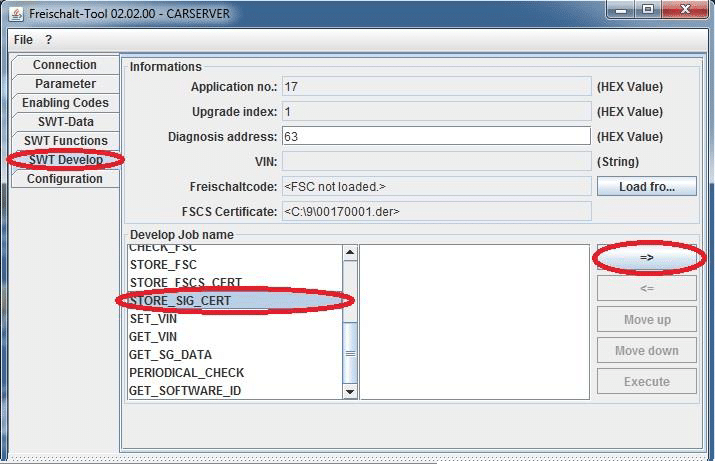The width and height of the screenshot is (715, 464).
Task: Open the Configuration tab
Action: coord(65,179)
